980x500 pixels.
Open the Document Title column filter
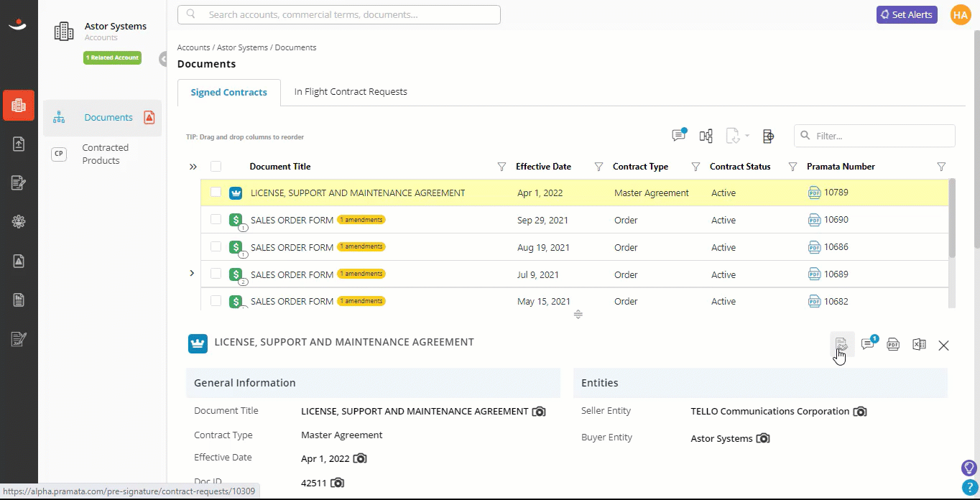pos(501,167)
